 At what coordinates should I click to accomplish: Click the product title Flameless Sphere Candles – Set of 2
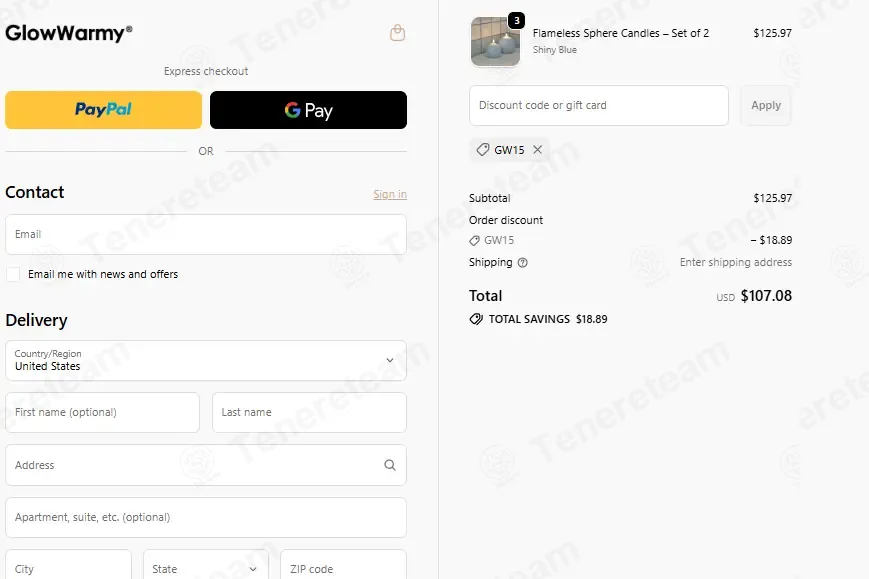tap(621, 33)
